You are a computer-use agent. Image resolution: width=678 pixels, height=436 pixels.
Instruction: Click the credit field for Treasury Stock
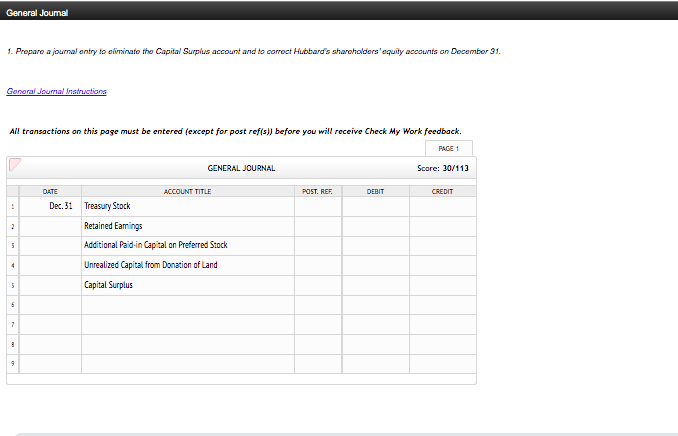[443, 206]
